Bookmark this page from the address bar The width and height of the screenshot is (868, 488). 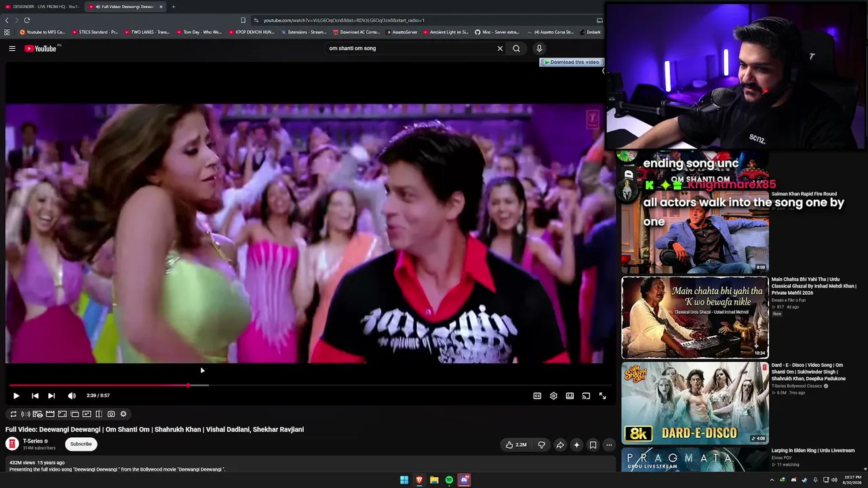pyautogui.click(x=243, y=20)
